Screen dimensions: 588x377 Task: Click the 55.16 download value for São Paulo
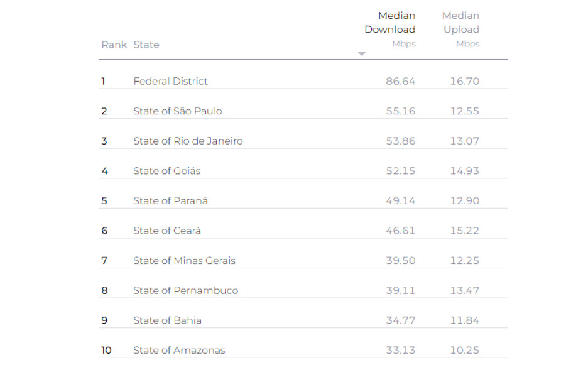401,111
